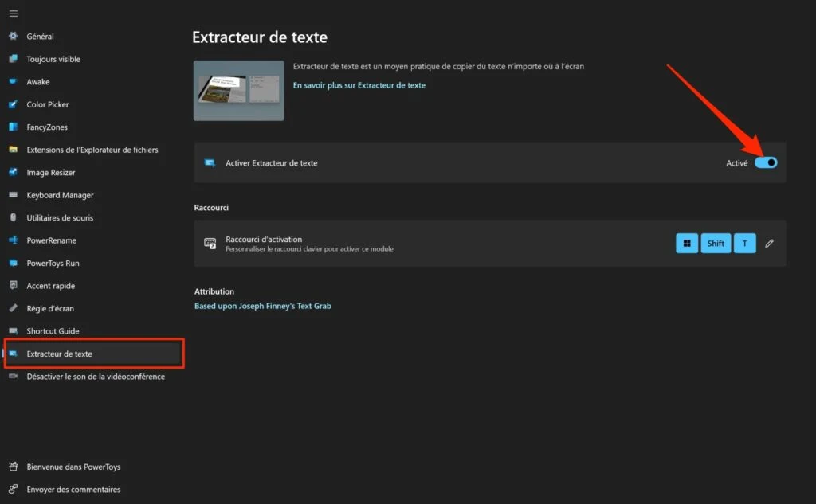Click the Extracteur de texte sidebar icon
This screenshot has height=504, width=816.
pos(14,354)
